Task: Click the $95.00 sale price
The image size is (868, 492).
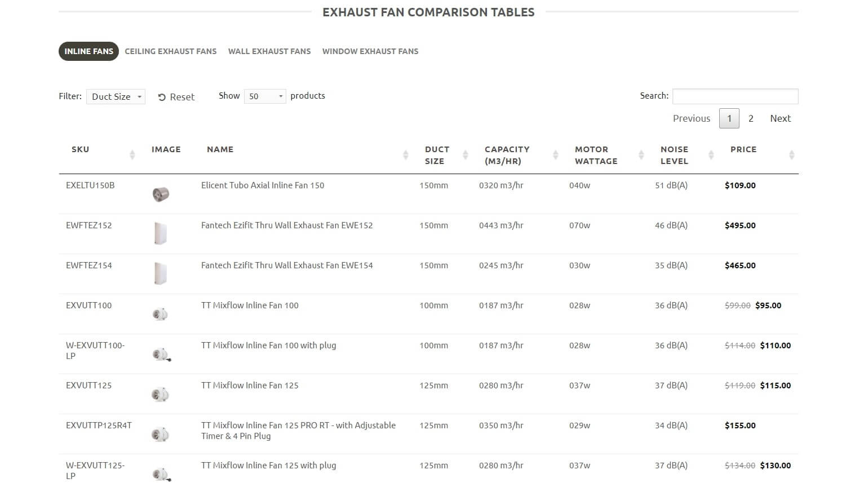Action: (768, 305)
